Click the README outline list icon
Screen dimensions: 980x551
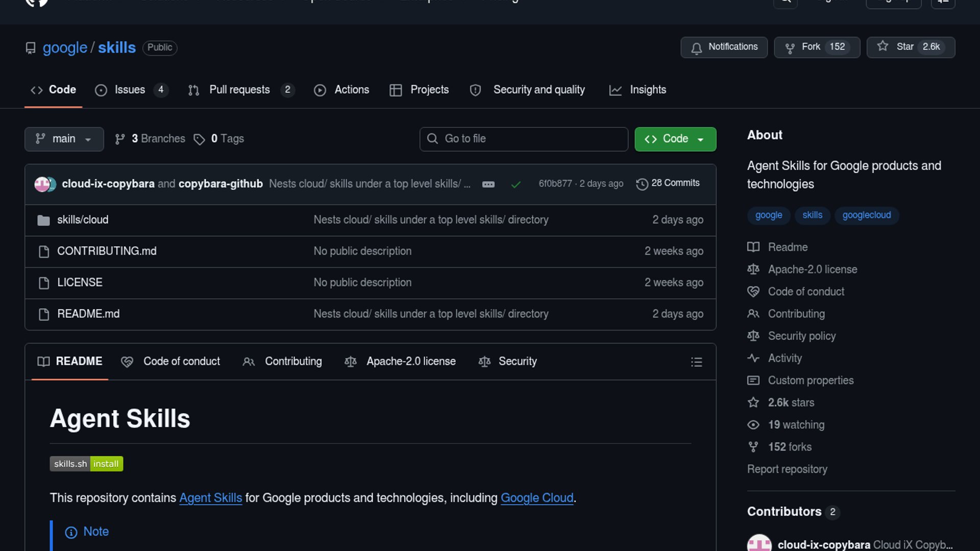point(696,362)
